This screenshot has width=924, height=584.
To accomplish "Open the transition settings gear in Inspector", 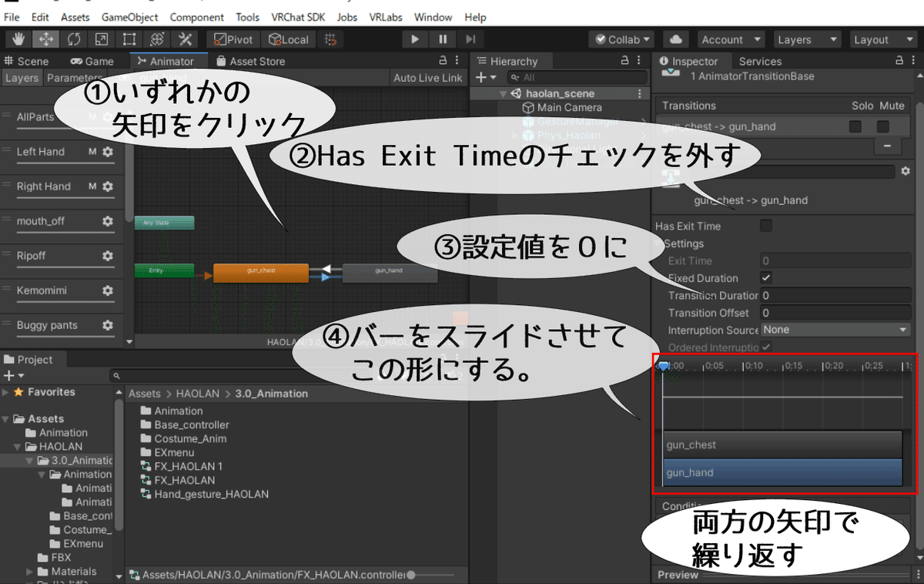I will pyautogui.click(x=906, y=171).
